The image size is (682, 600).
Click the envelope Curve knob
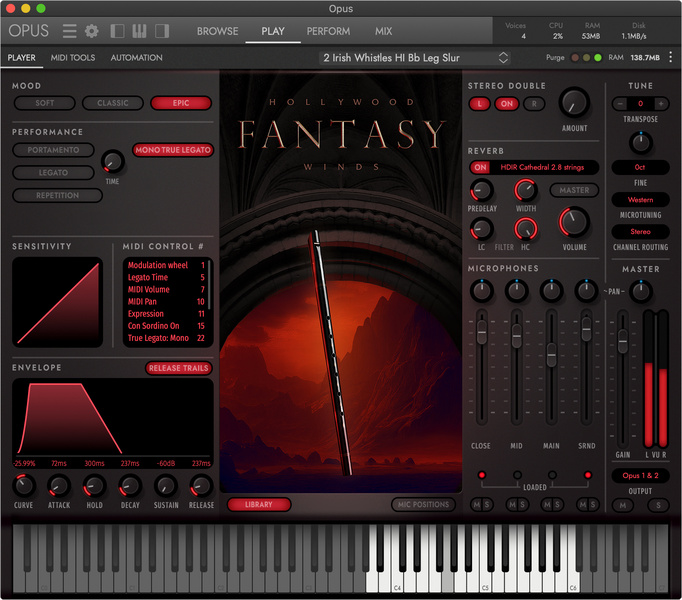pos(23,486)
